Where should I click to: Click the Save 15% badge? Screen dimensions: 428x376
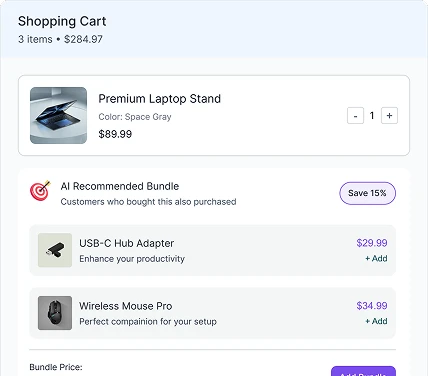(367, 193)
